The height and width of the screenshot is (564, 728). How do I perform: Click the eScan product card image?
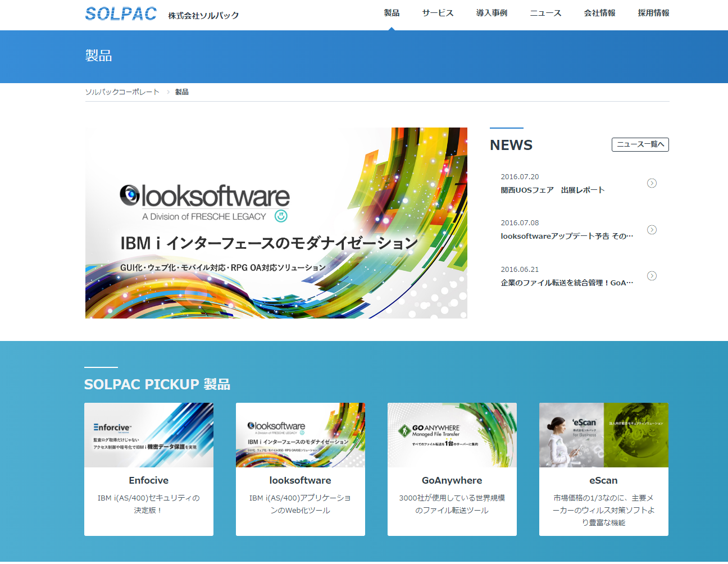click(604, 435)
